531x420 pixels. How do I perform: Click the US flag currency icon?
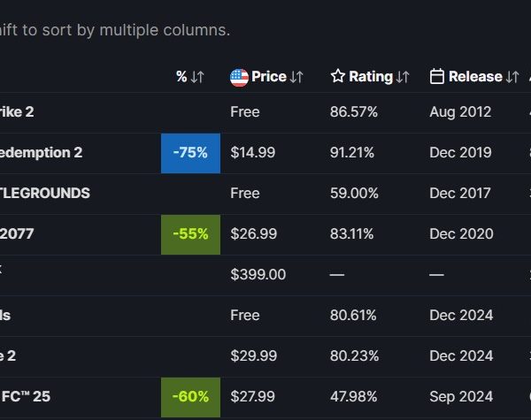pyautogui.click(x=239, y=78)
